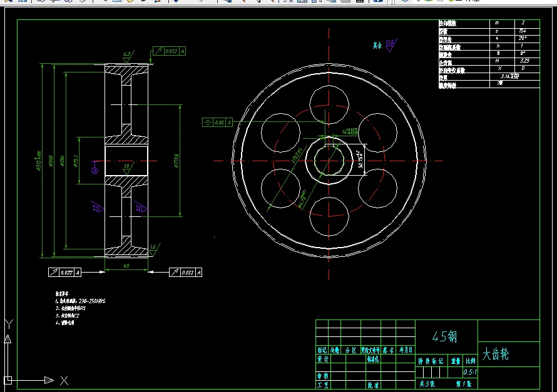Click the 共3张 sheet count text

(x=427, y=384)
